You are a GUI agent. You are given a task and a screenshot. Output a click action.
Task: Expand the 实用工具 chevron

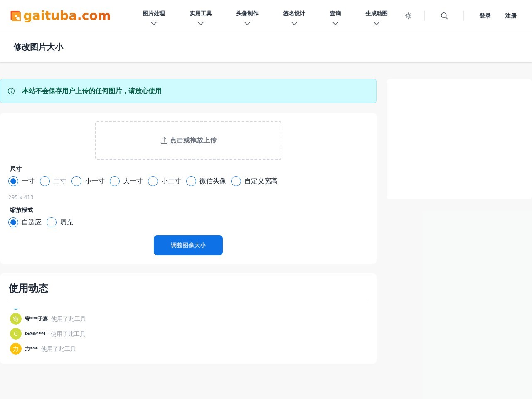coord(201,24)
